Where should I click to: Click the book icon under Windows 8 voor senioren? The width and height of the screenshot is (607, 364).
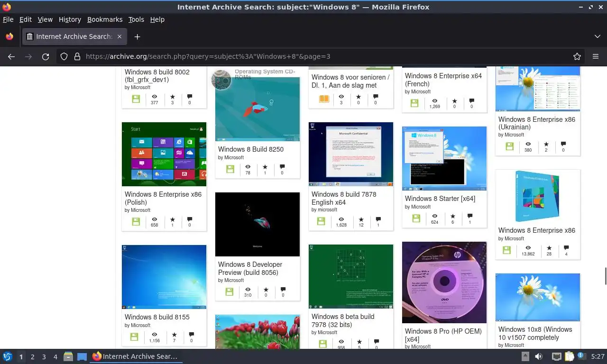(324, 99)
